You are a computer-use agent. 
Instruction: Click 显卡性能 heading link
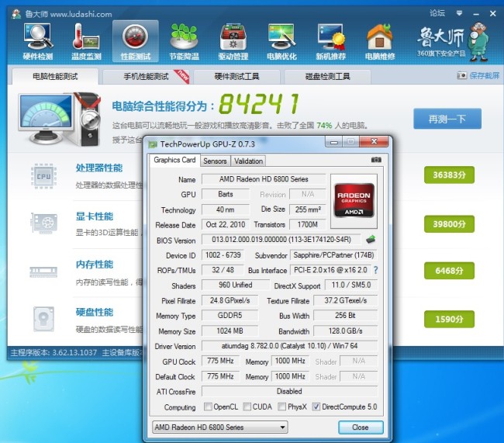(x=94, y=216)
